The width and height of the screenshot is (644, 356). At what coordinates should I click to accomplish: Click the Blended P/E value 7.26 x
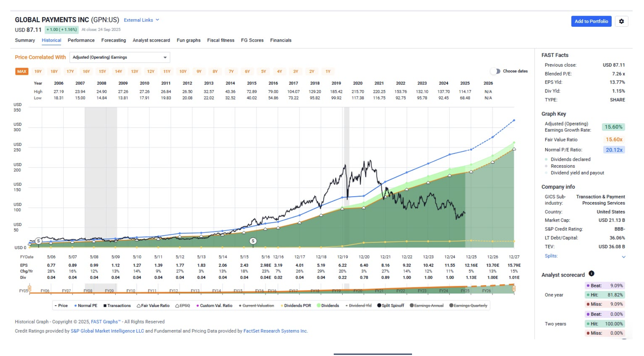pyautogui.click(x=618, y=74)
